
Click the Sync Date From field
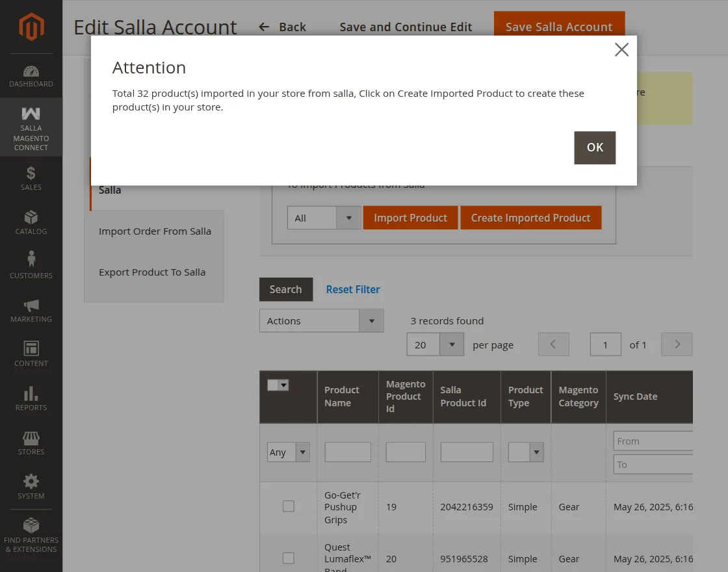pos(653,441)
